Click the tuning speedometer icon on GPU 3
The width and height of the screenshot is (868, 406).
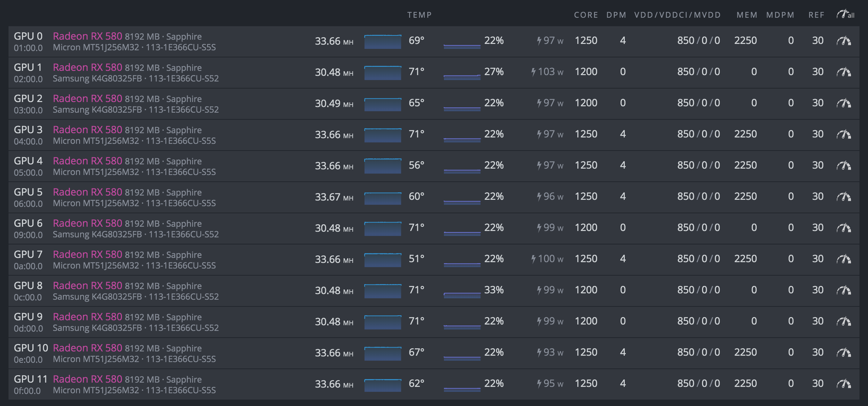pyautogui.click(x=844, y=135)
